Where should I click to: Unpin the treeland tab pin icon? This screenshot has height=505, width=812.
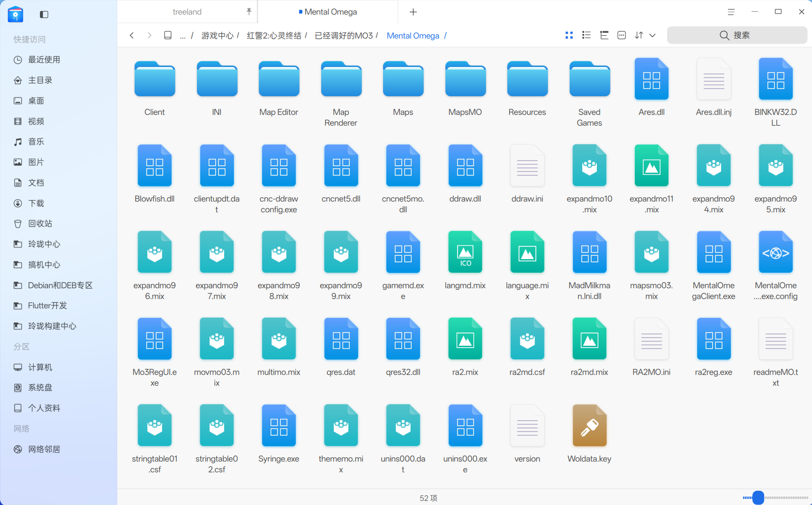tap(249, 11)
